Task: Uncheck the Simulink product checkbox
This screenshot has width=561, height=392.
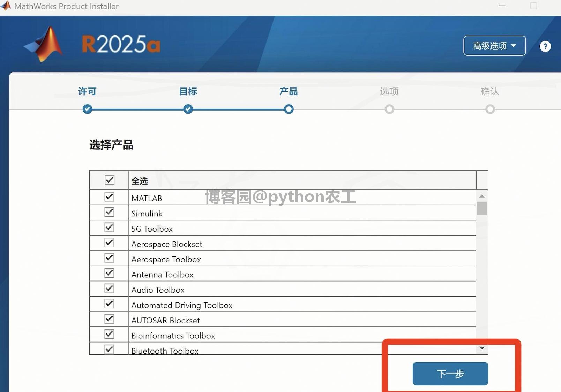Action: click(x=109, y=212)
